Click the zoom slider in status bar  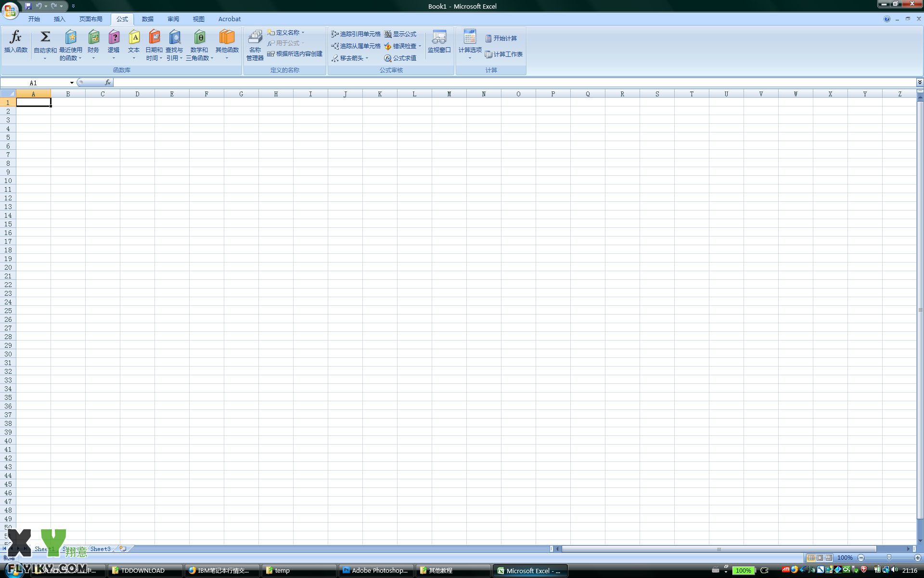pyautogui.click(x=889, y=558)
